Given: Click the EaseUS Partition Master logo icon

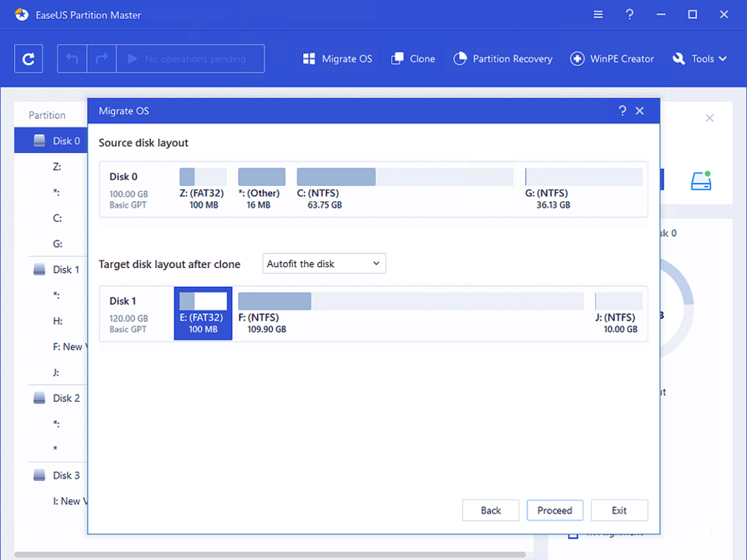Looking at the screenshot, I should (x=21, y=15).
